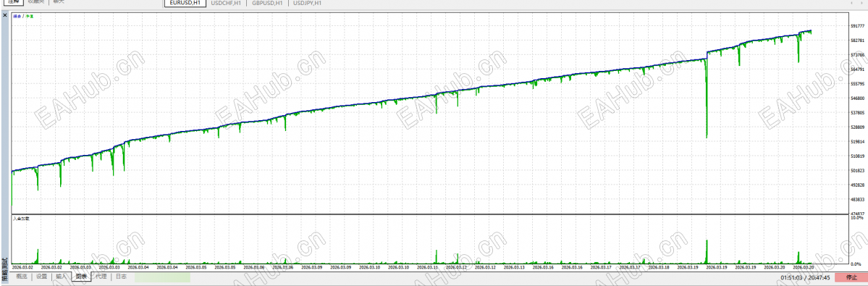Switch to the 代理 tab
868x286 pixels.
pyautogui.click(x=101, y=276)
